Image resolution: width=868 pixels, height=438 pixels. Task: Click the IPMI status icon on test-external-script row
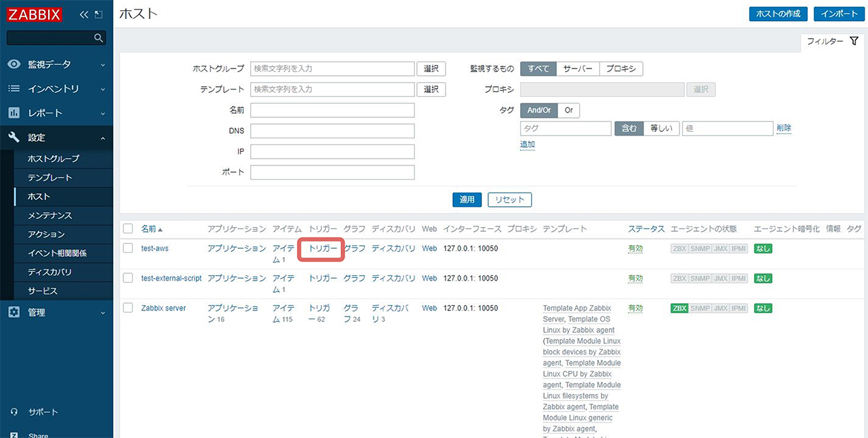click(x=738, y=278)
